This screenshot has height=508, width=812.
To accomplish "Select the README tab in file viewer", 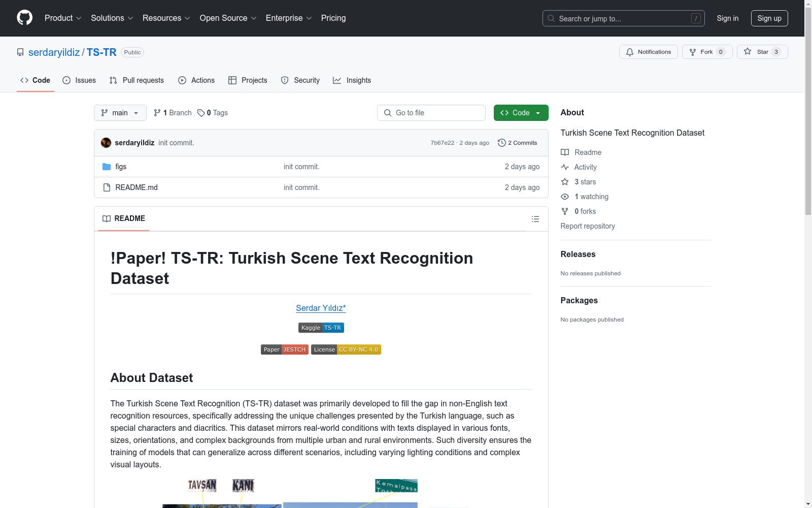I will [x=124, y=218].
